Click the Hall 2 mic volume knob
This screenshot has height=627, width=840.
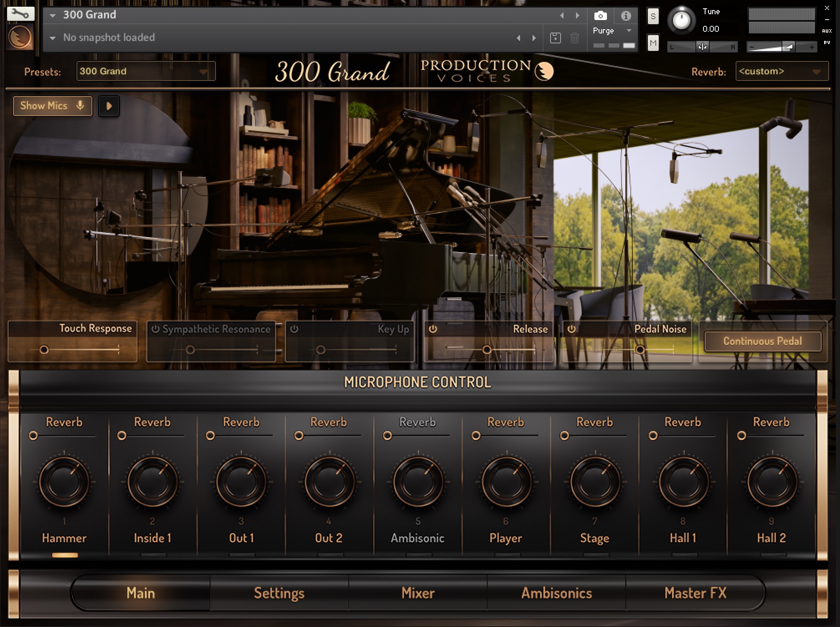(x=772, y=482)
